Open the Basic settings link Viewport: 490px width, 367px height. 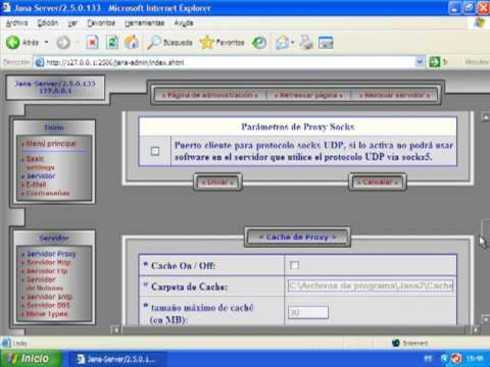(x=39, y=163)
